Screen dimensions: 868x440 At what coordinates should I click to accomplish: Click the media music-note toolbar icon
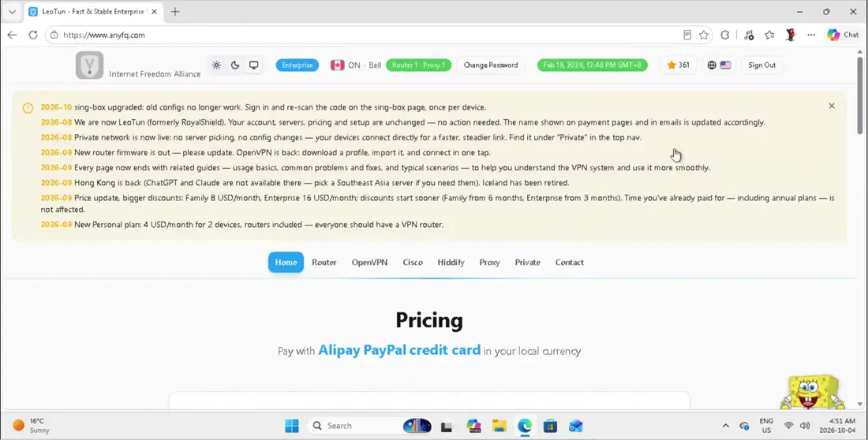click(748, 35)
